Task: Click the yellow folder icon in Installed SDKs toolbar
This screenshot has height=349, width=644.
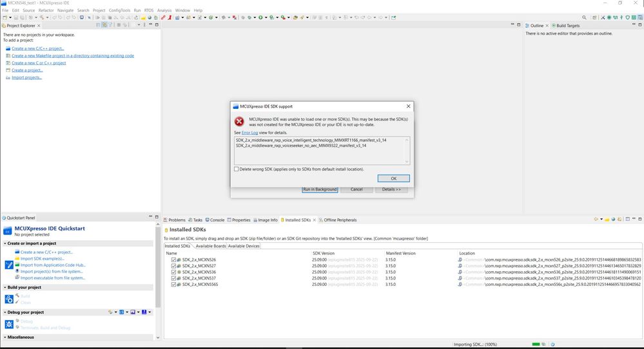Action: (x=607, y=219)
